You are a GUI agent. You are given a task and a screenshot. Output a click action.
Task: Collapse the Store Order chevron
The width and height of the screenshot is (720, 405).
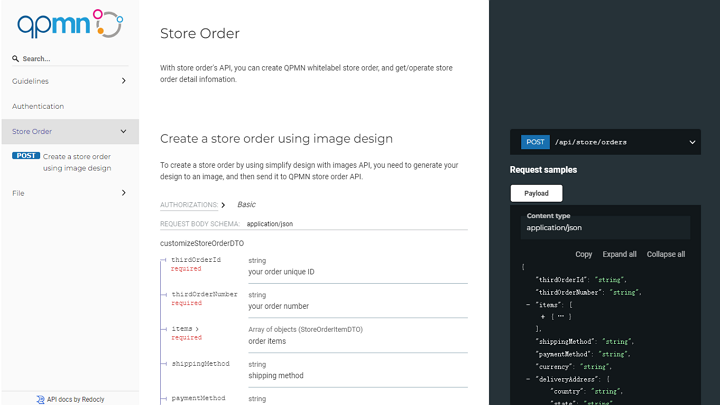124,131
